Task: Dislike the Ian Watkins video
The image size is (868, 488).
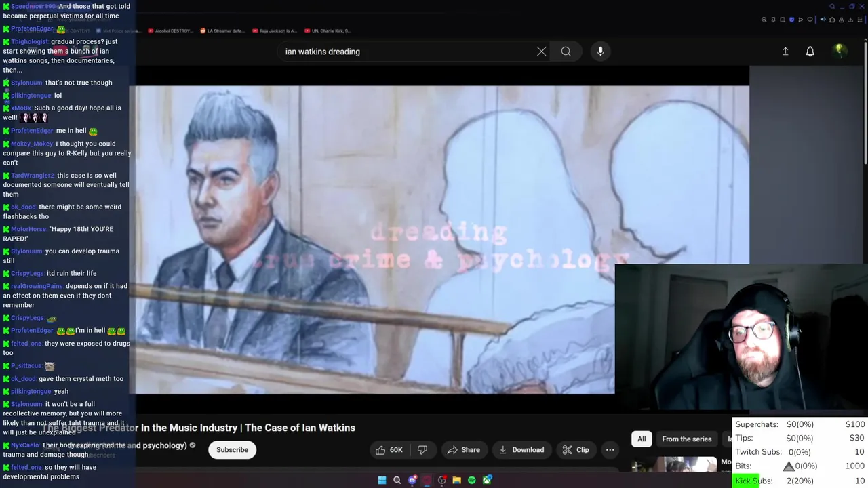Action: point(422,450)
